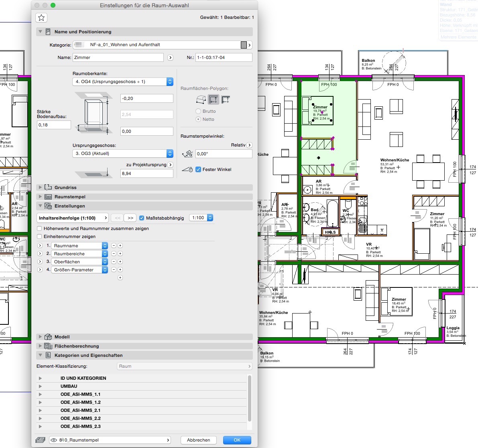
Task: Click the Abbrechen button
Action: (x=198, y=440)
